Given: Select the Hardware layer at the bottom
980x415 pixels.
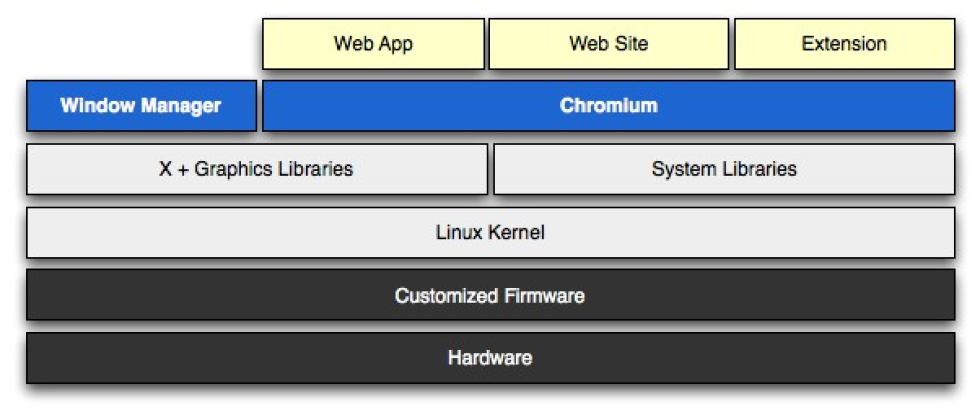Looking at the screenshot, I should pos(490,358).
